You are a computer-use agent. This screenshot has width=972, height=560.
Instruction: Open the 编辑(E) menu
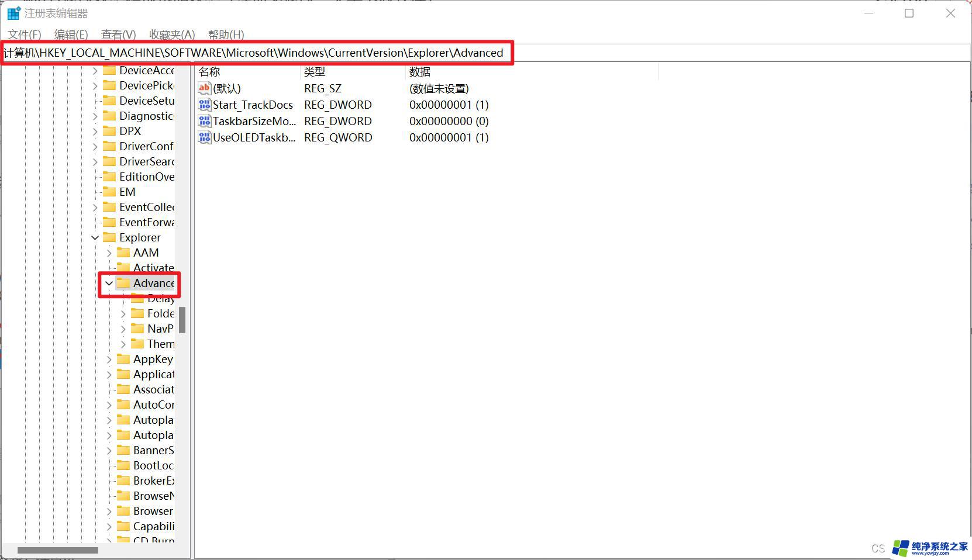pyautogui.click(x=71, y=34)
